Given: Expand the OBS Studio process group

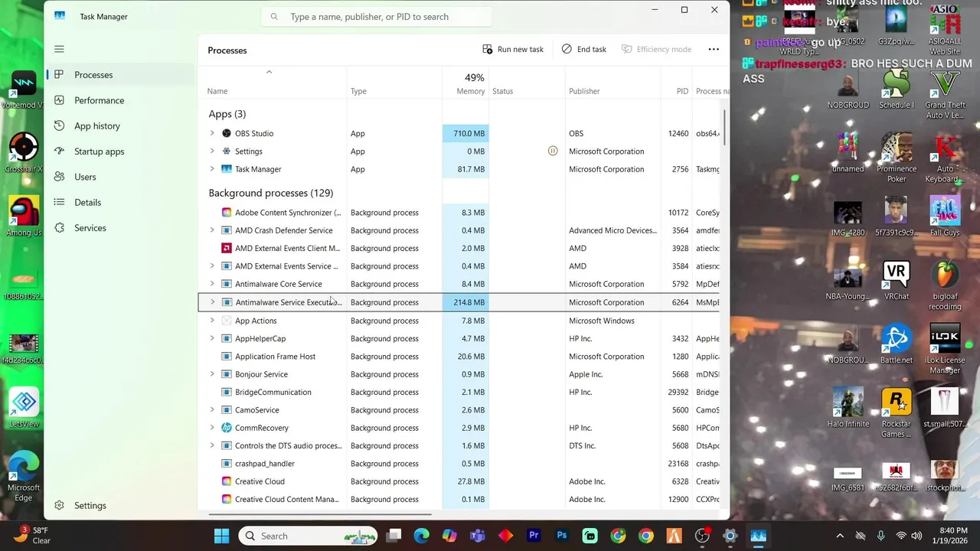Looking at the screenshot, I should [212, 133].
